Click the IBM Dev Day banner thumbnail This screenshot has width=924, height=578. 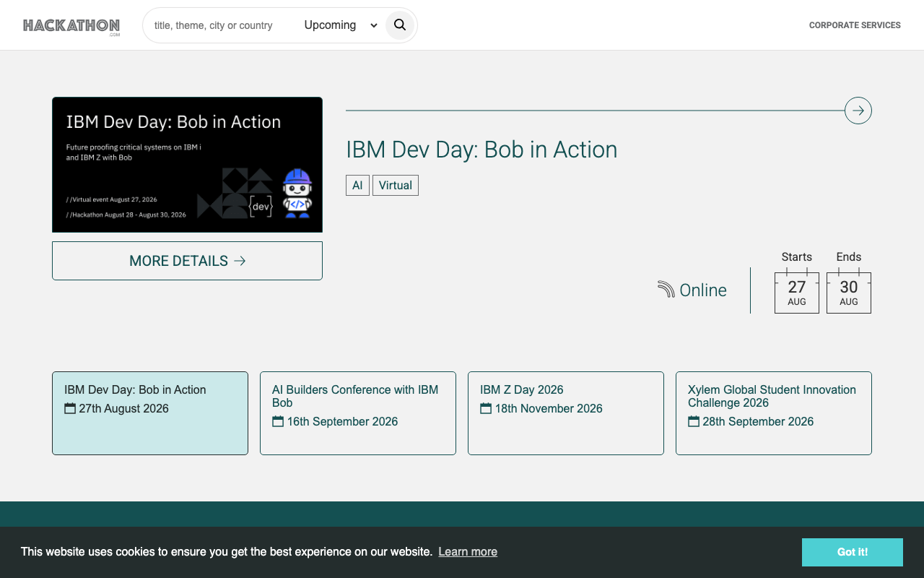(187, 165)
